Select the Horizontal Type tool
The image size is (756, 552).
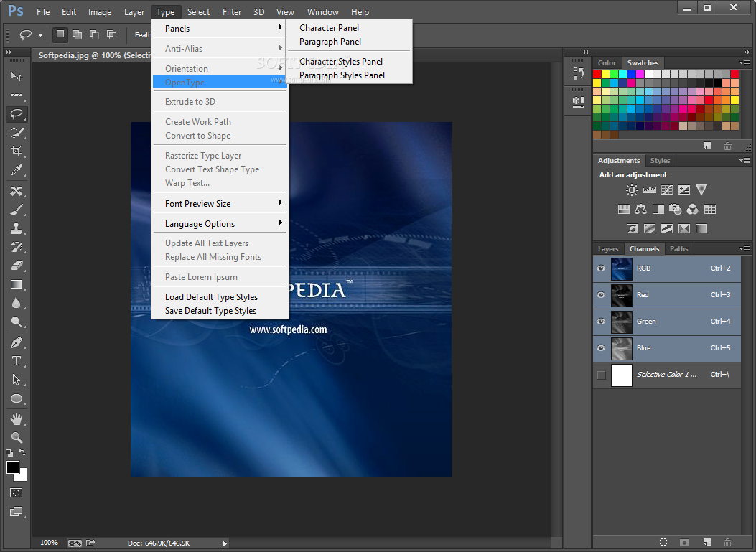[17, 361]
